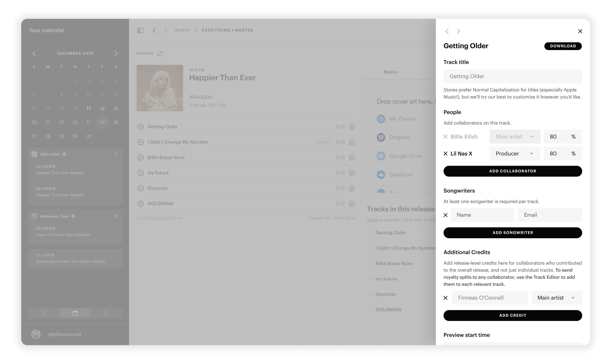Click the saving refresh icon

[160, 53]
